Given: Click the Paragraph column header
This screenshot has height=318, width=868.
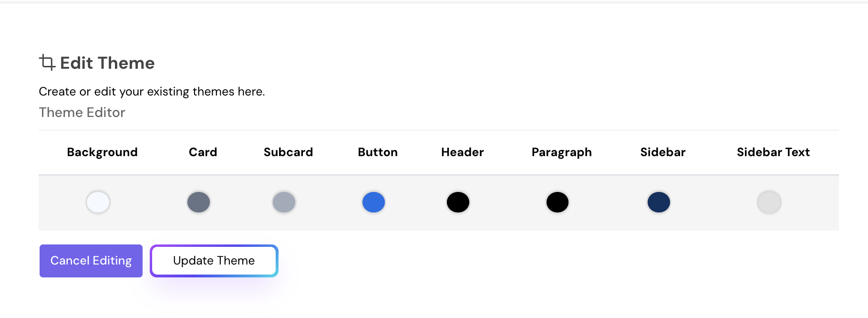Looking at the screenshot, I should click(561, 152).
